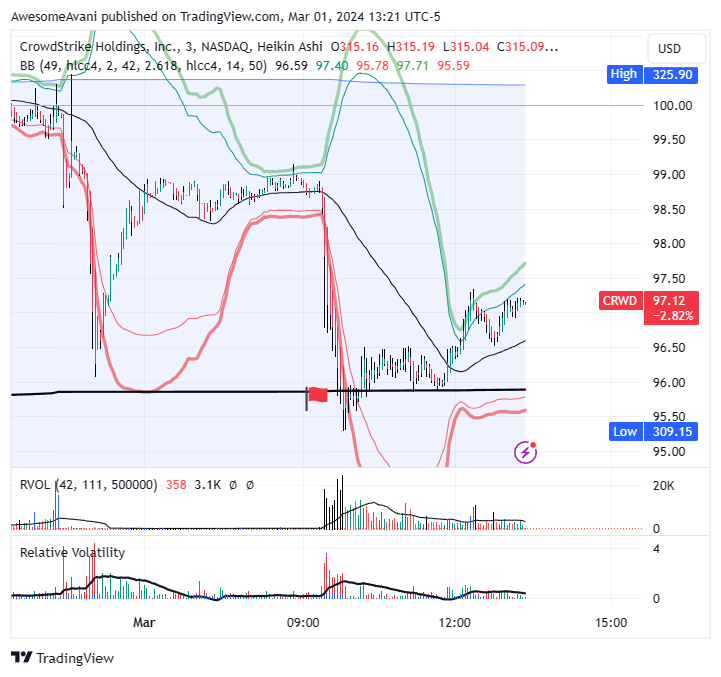Screen dimensions: 721x677
Task: Select the 97.12 current price tag
Action: 670,300
